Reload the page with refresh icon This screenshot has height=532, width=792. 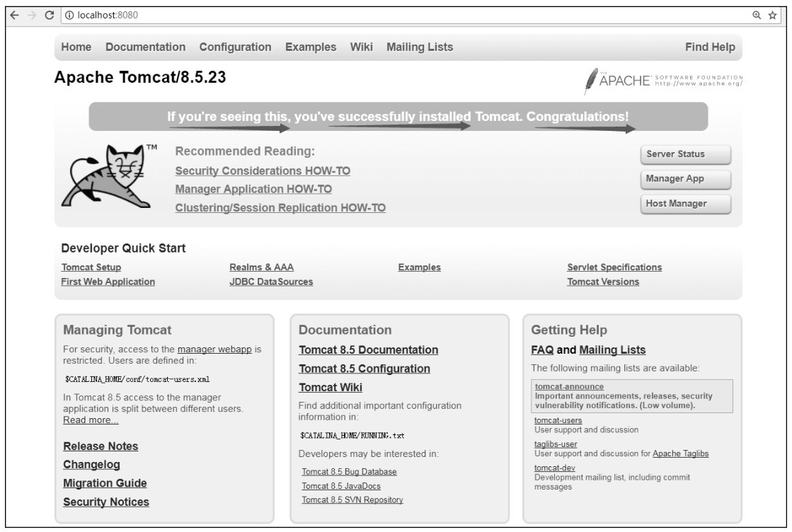click(x=49, y=15)
